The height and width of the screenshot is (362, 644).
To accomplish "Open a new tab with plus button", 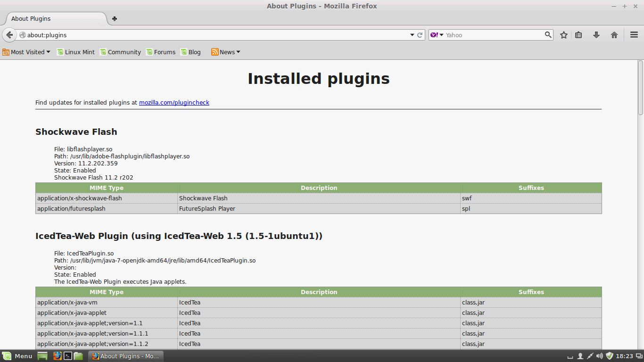I will 114,19.
